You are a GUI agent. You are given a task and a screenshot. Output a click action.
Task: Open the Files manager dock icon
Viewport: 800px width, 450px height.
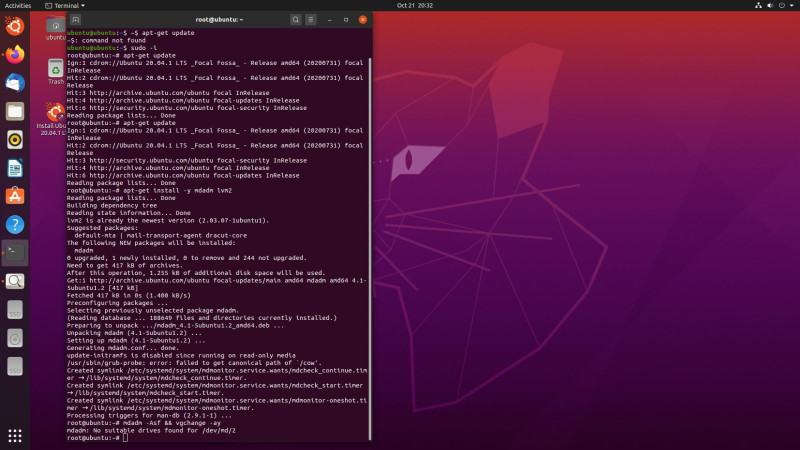coord(15,111)
